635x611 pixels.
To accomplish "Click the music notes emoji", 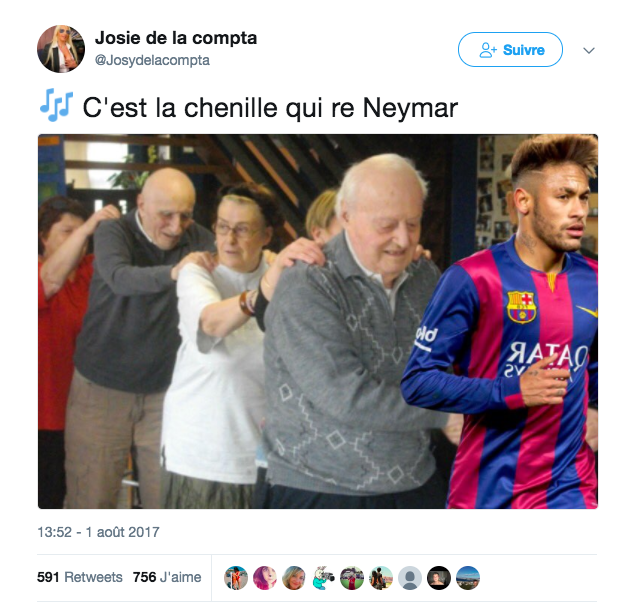I will [56, 105].
